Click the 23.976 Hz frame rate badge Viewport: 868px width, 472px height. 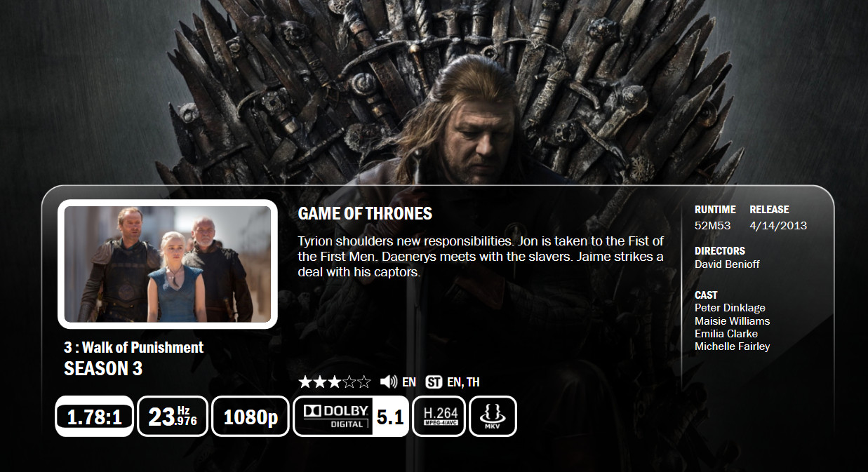(x=173, y=416)
